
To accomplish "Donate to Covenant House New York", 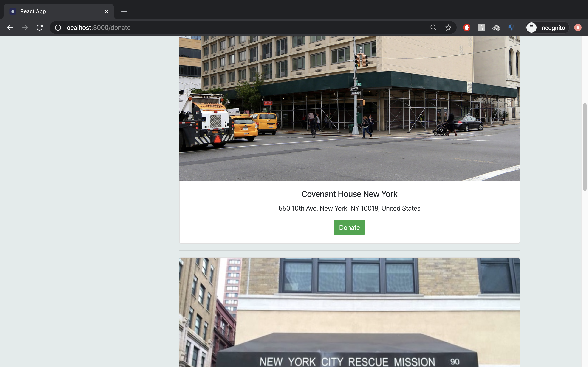I will coord(349,228).
